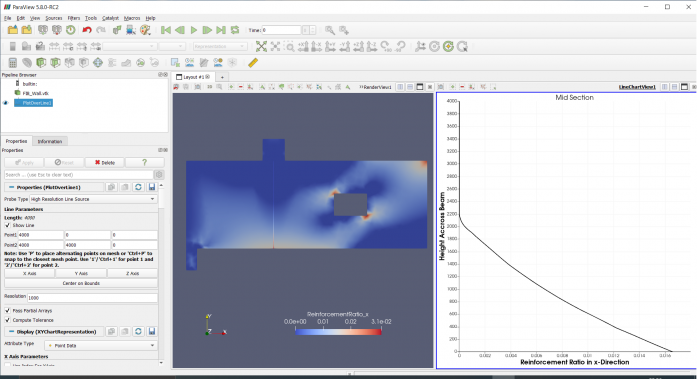Open the Attribute Type Point Data dropdown
700x379 pixels.
pos(100,345)
